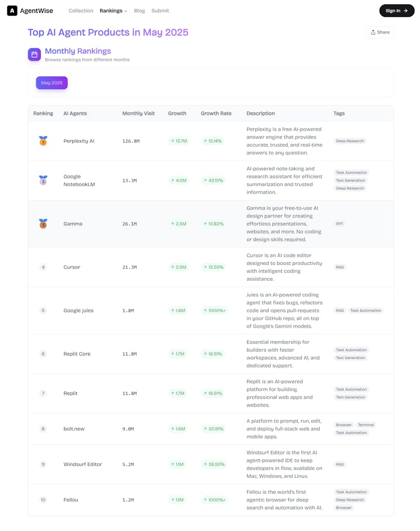Image resolution: width=420 pixels, height=531 pixels.
Task: Open the Google NotebookLM agent entry
Action: tap(79, 180)
